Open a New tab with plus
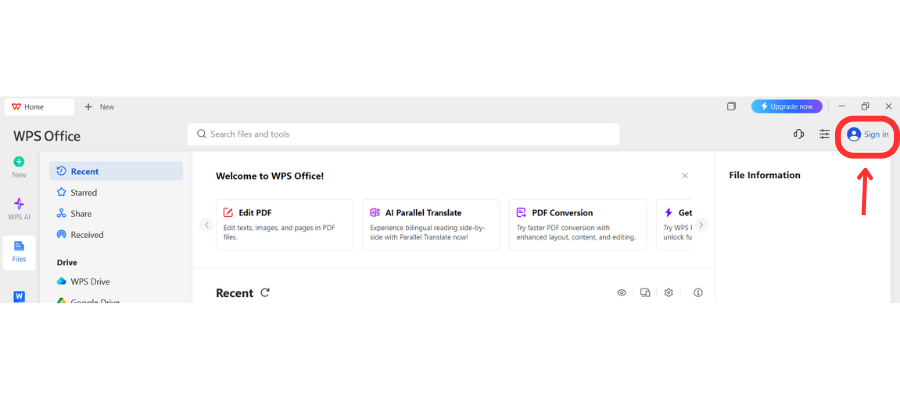This screenshot has height=400, width=900. [x=99, y=107]
